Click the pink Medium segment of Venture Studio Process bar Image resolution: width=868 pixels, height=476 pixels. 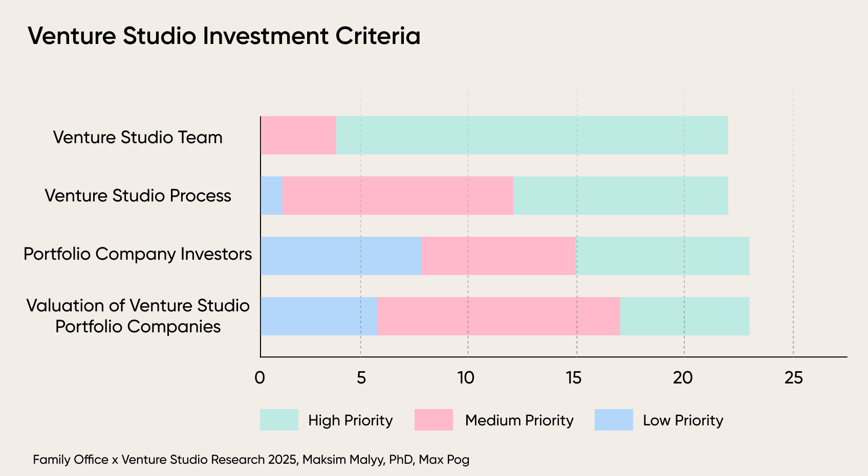pyautogui.click(x=398, y=195)
